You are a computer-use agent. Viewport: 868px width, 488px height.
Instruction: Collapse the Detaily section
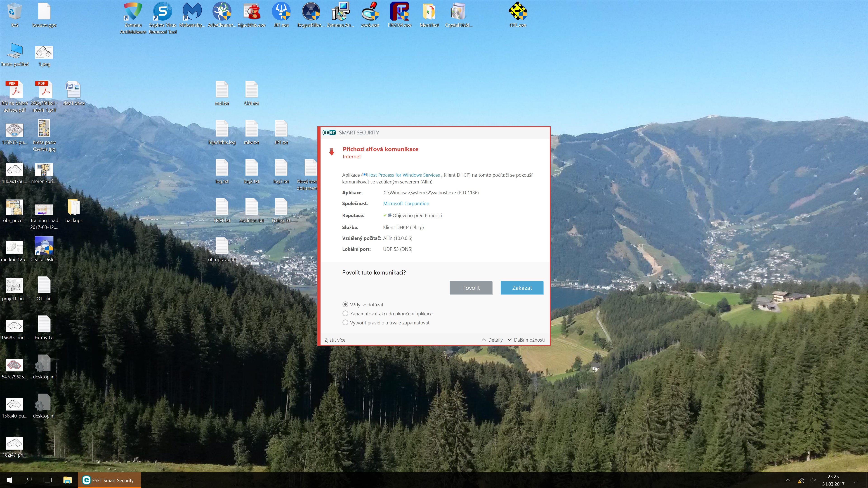(x=492, y=340)
